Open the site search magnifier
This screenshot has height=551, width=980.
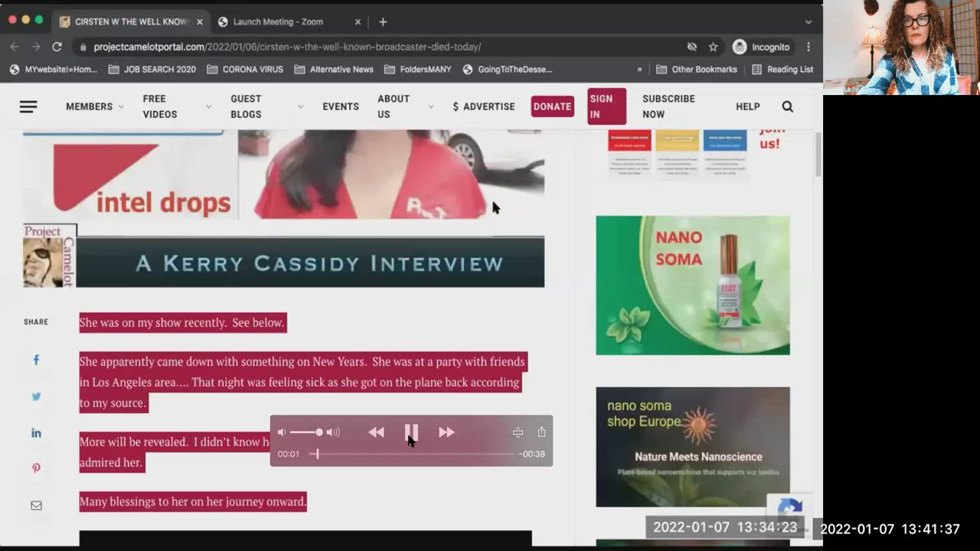pos(787,106)
